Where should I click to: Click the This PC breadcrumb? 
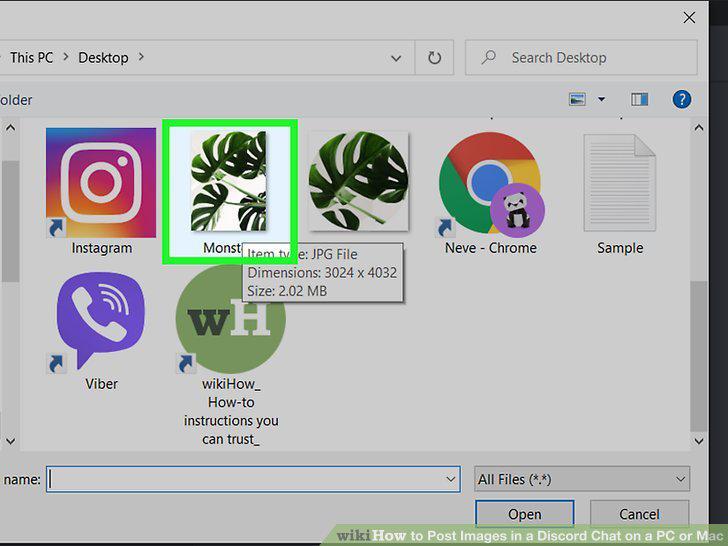[x=32, y=58]
